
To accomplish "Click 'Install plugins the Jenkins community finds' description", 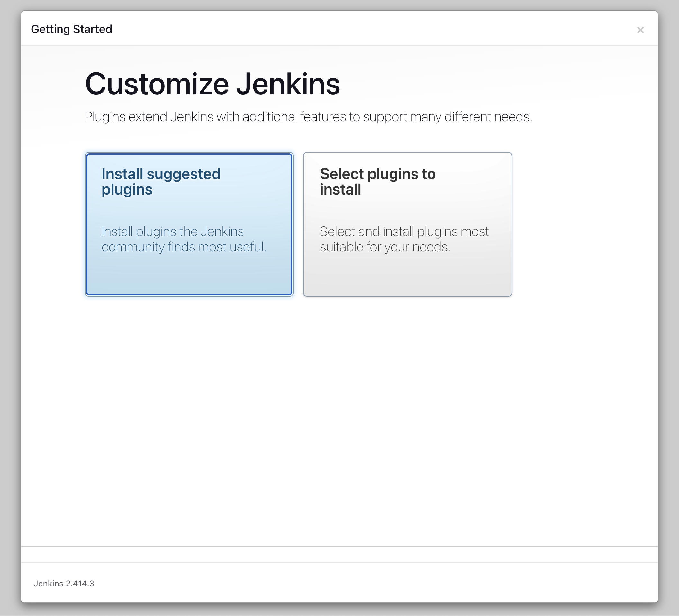I will pyautogui.click(x=172, y=232).
